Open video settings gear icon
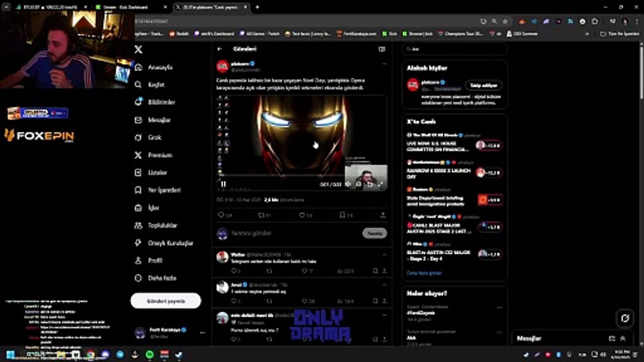Screen dimensions: 644x362 pos(359,184)
